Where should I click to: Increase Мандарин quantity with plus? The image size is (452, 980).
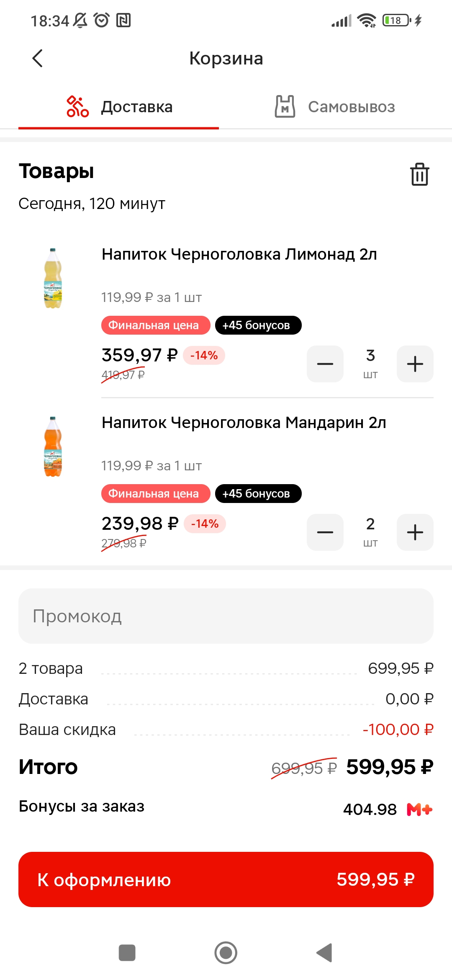point(415,532)
